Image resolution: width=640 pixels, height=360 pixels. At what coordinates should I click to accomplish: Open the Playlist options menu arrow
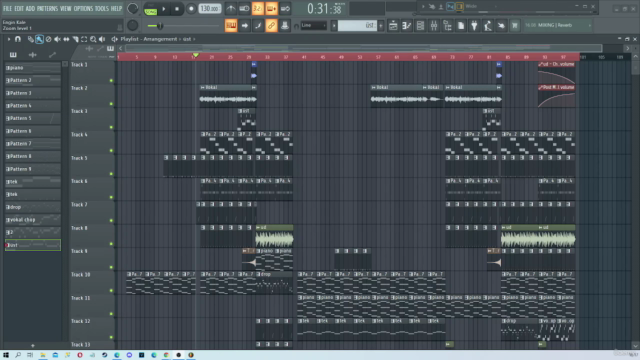[8, 39]
